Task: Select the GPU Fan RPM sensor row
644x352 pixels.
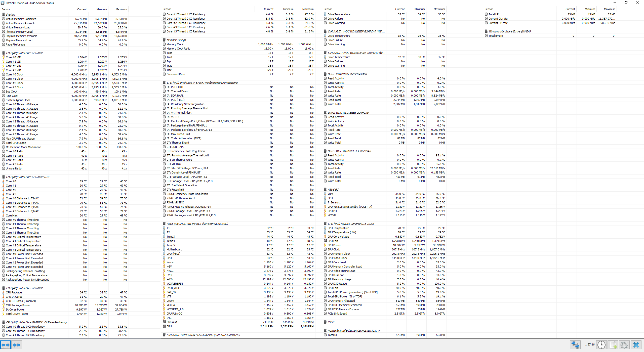Action: (x=333, y=241)
